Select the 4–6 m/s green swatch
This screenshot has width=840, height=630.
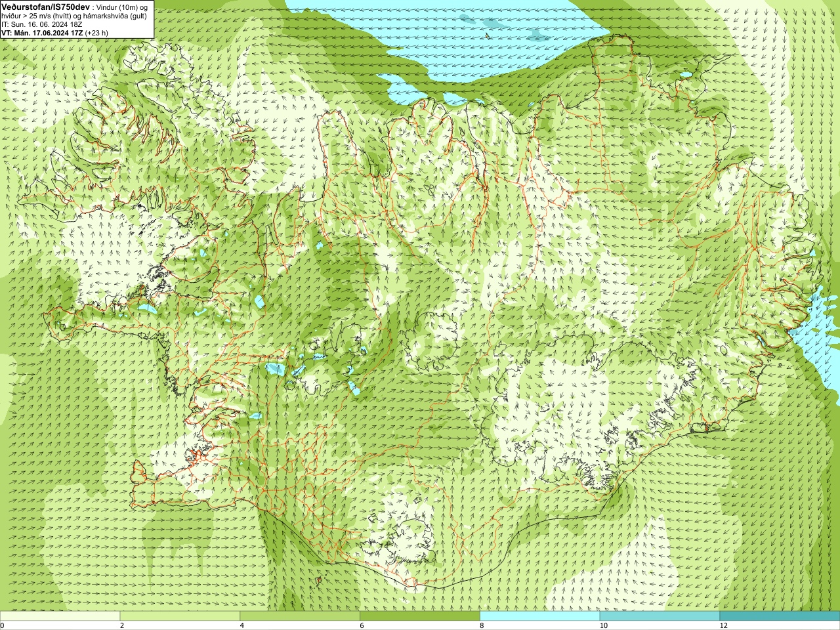click(300, 616)
